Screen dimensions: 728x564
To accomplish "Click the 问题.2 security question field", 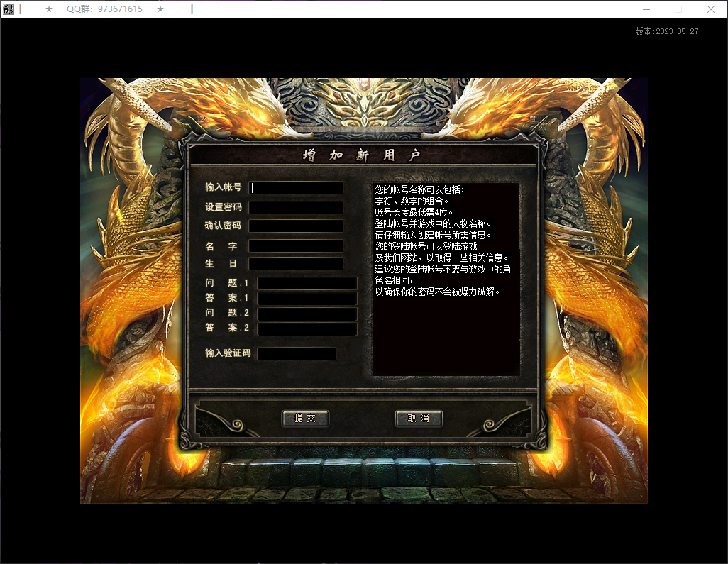I will pos(307,314).
